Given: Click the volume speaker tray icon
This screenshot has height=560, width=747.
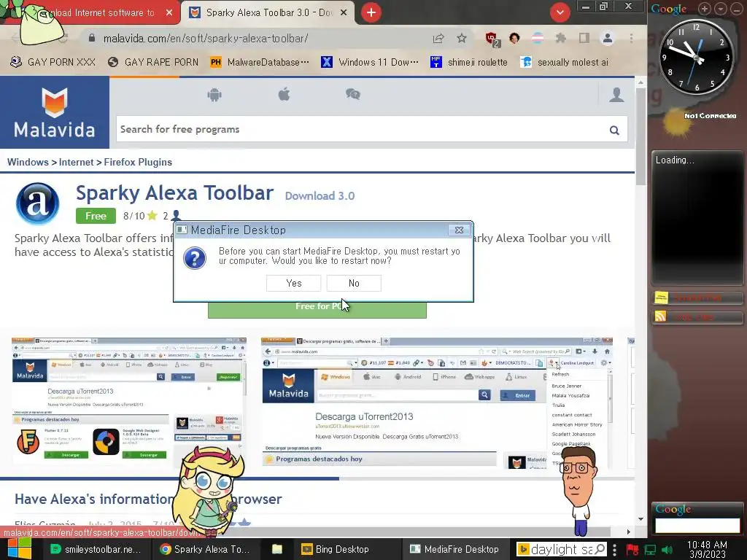Looking at the screenshot, I should tap(667, 550).
